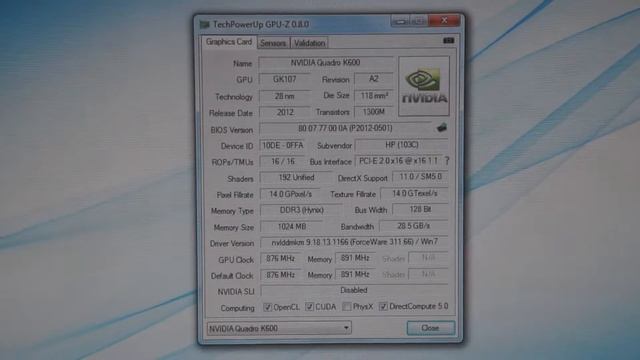
Task: Click the Memory Type field DDR3 (Hynix)
Action: pyautogui.click(x=301, y=210)
